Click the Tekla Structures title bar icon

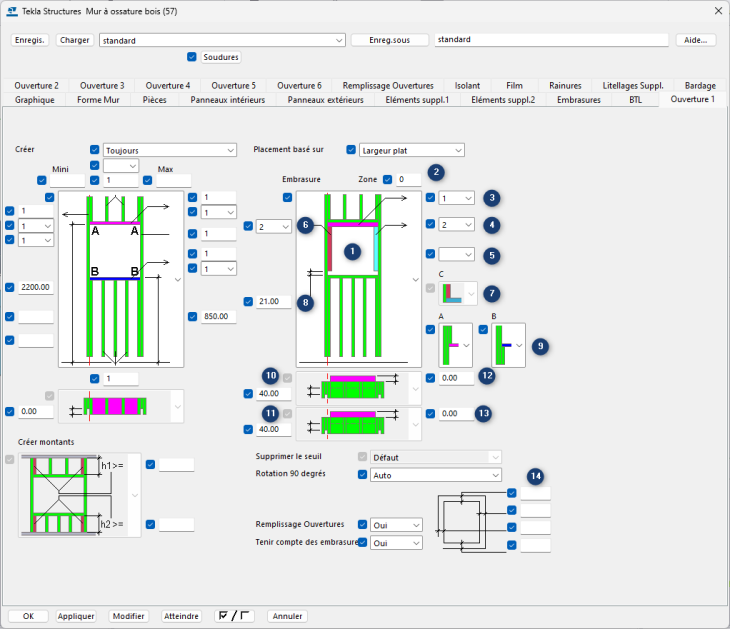click(12, 10)
